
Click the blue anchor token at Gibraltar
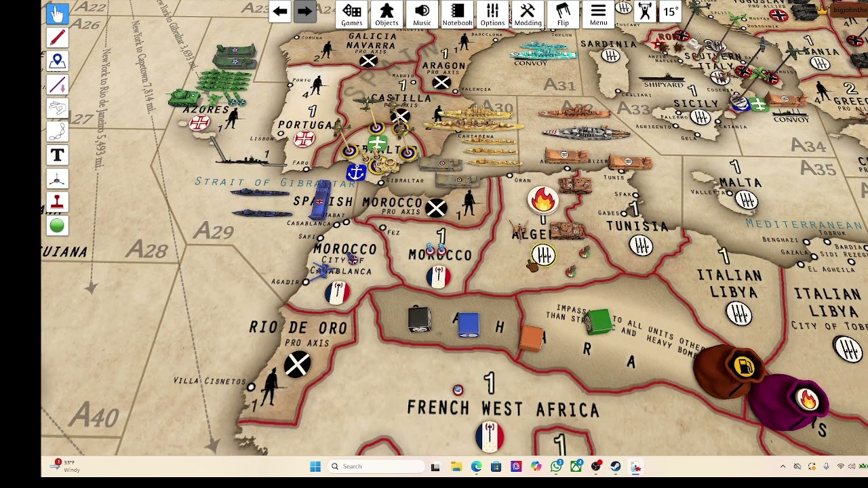(356, 173)
